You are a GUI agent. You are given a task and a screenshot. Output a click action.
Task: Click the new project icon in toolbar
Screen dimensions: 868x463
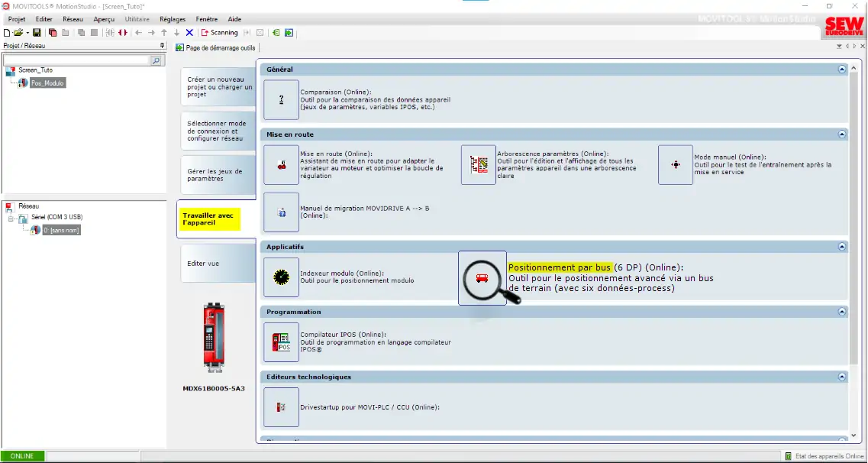[7, 33]
